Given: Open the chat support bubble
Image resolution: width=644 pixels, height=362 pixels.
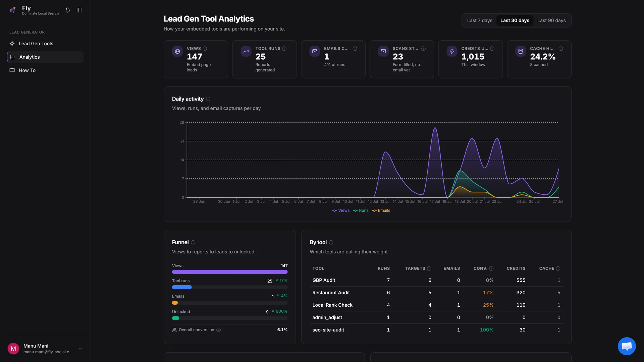Looking at the screenshot, I should [x=627, y=346].
